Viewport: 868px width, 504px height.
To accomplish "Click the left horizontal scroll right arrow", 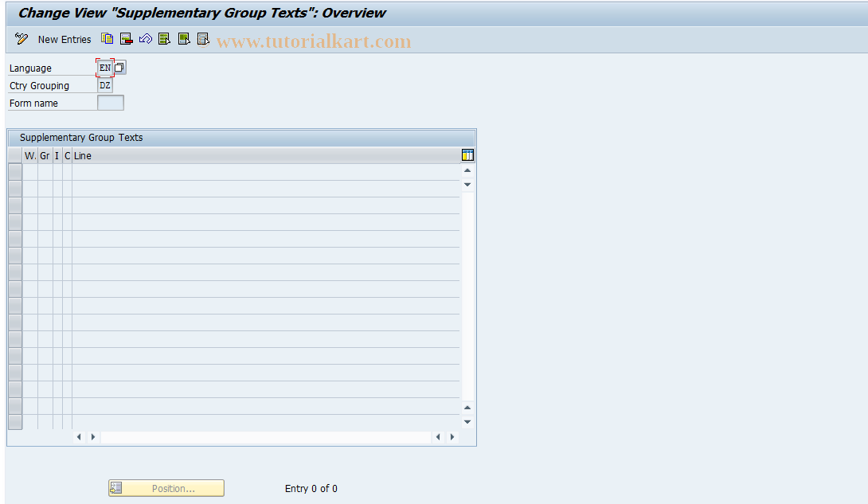I will (x=93, y=437).
